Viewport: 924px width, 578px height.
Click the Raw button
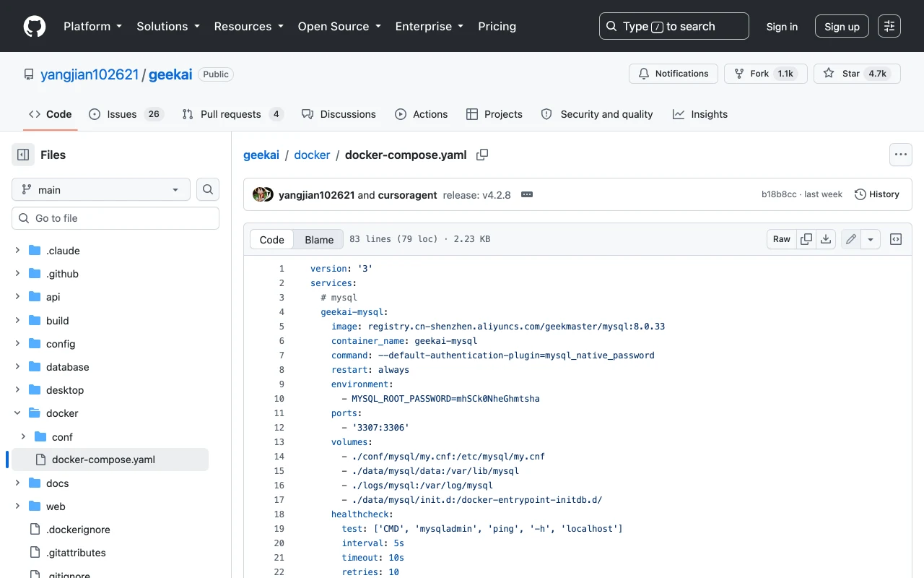click(x=782, y=239)
